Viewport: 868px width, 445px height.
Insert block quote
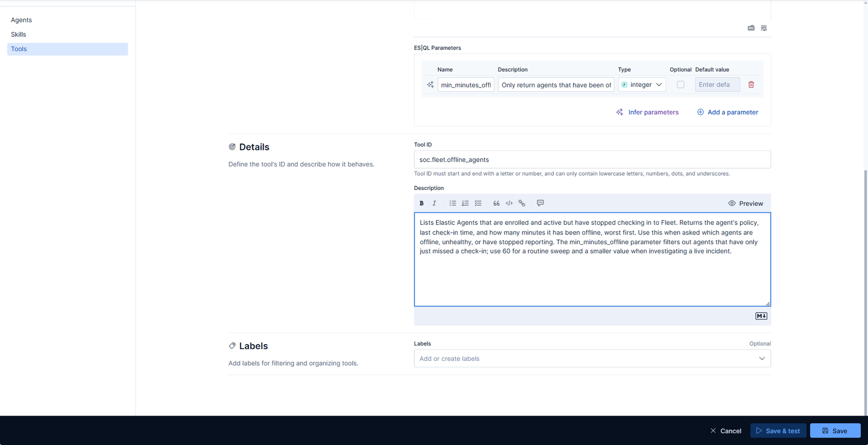pos(496,204)
